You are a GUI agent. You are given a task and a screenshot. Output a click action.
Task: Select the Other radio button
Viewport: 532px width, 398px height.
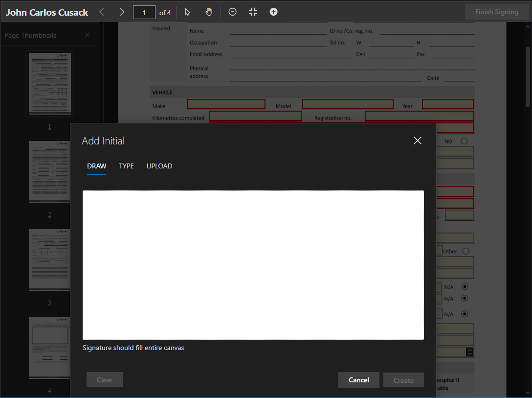466,251
